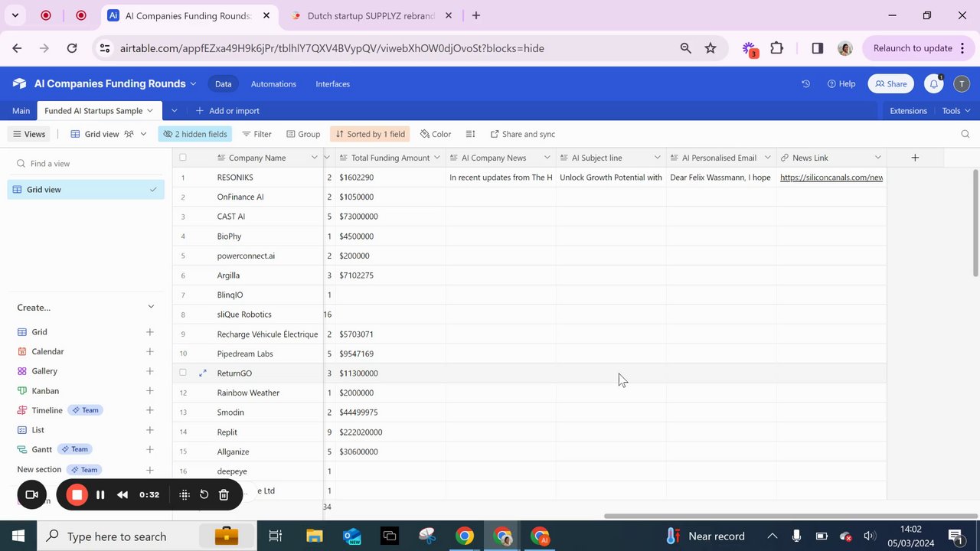Viewport: 980px width, 551px height.
Task: Open row height icon in toolbar
Action: click(470, 134)
